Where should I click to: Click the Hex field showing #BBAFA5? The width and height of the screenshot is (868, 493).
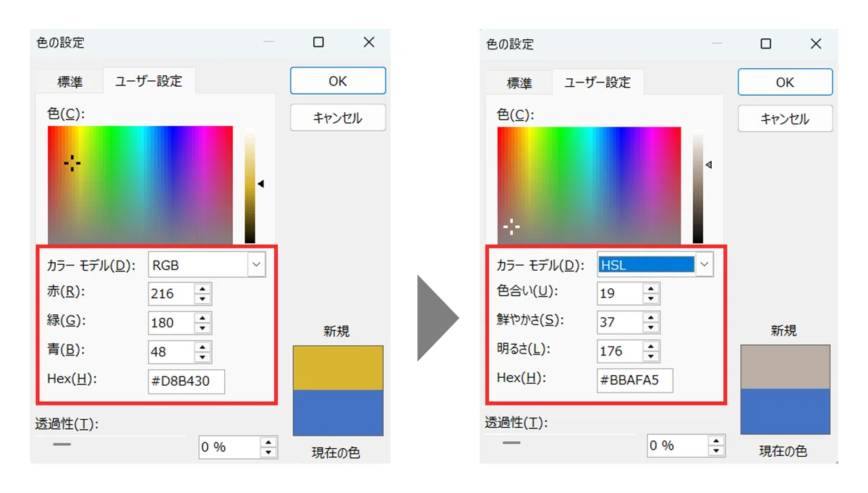click(635, 381)
